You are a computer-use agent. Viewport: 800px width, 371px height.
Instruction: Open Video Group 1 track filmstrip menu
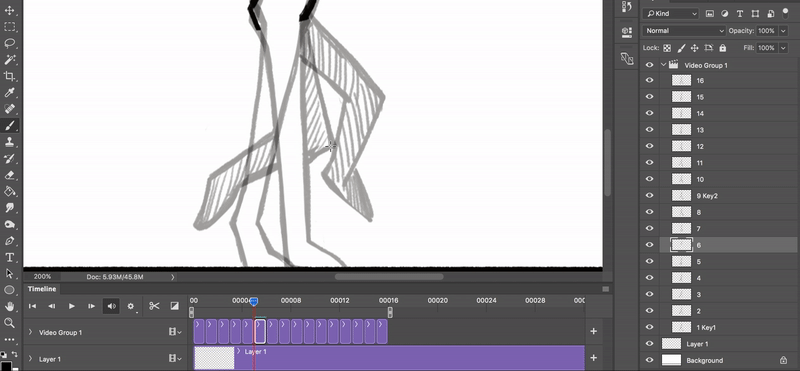(x=175, y=332)
